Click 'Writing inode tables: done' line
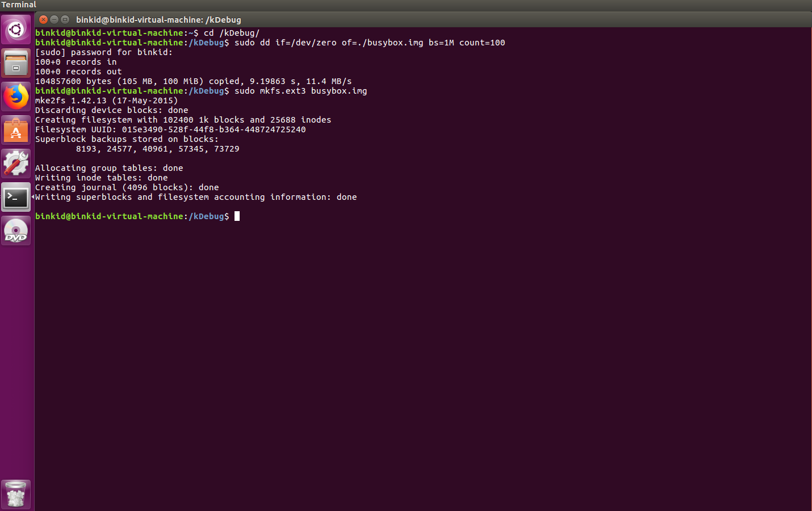 [102, 178]
